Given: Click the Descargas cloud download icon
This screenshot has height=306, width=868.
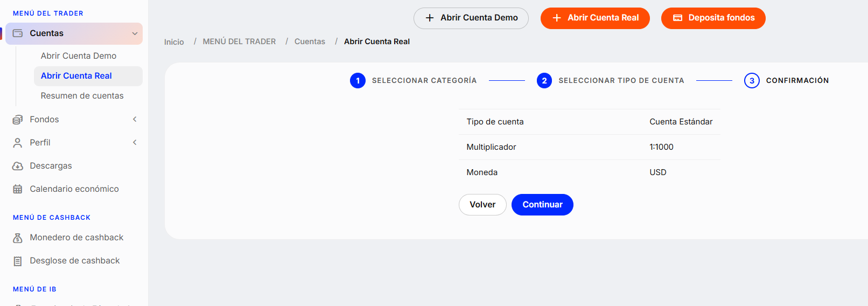Looking at the screenshot, I should (18, 166).
